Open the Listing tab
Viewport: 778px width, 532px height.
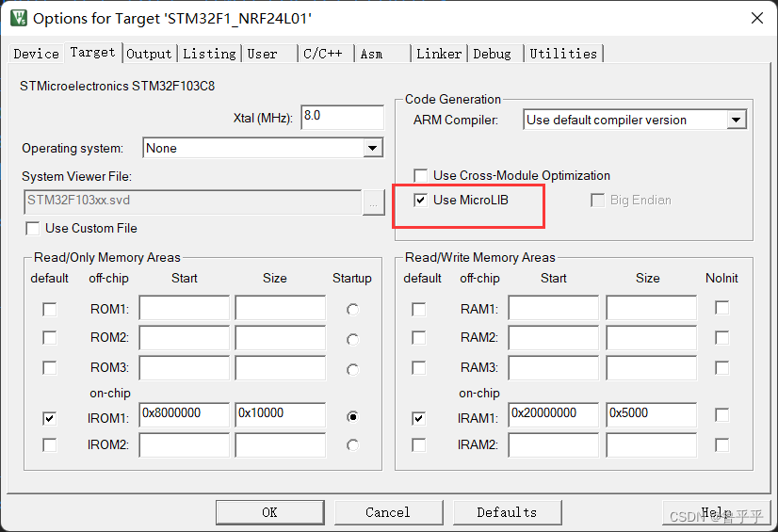coord(209,54)
